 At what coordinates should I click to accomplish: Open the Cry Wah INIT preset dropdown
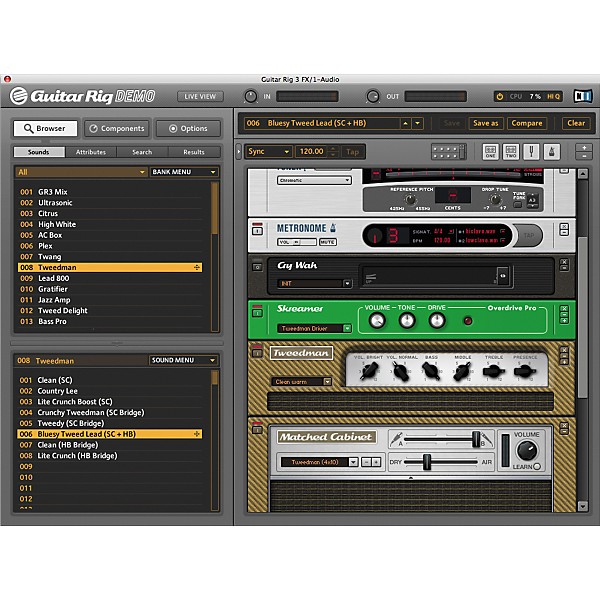pos(314,284)
